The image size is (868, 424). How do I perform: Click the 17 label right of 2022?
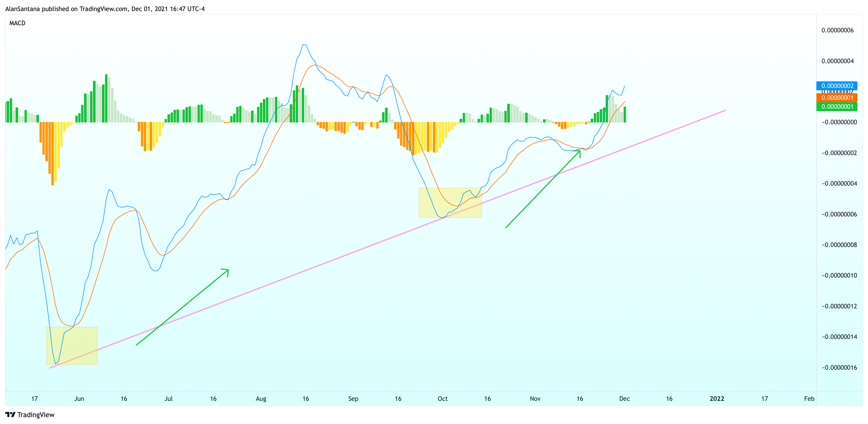point(765,399)
